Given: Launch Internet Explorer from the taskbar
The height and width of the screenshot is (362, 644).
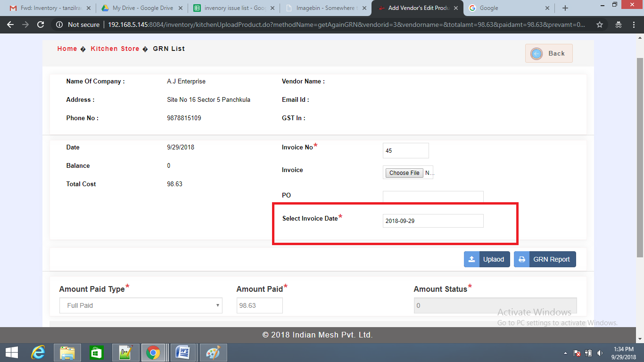Looking at the screenshot, I should (x=38, y=353).
